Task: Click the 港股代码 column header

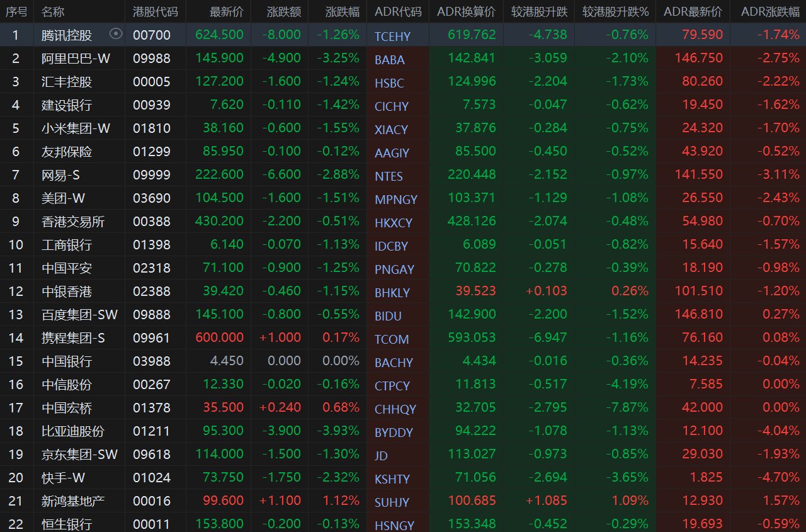Action: coord(156,12)
